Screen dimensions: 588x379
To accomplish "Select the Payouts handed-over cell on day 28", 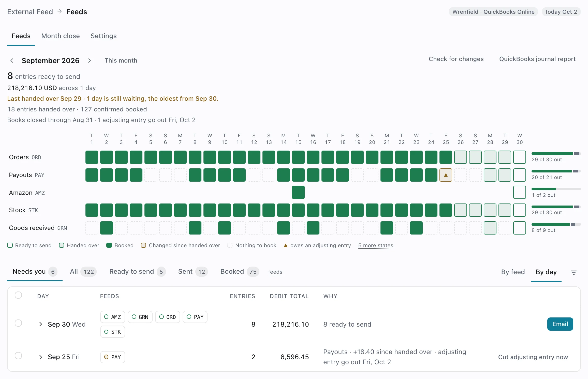I will coord(490,175).
